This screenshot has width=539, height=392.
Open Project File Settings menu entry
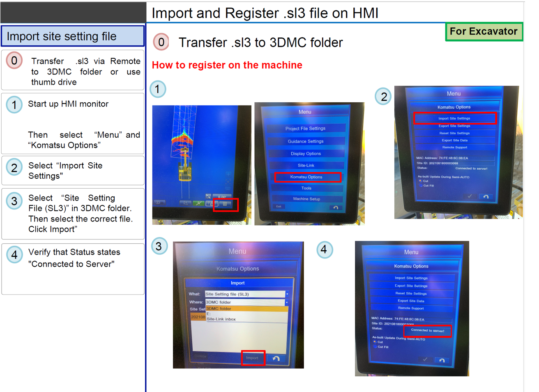(x=306, y=128)
